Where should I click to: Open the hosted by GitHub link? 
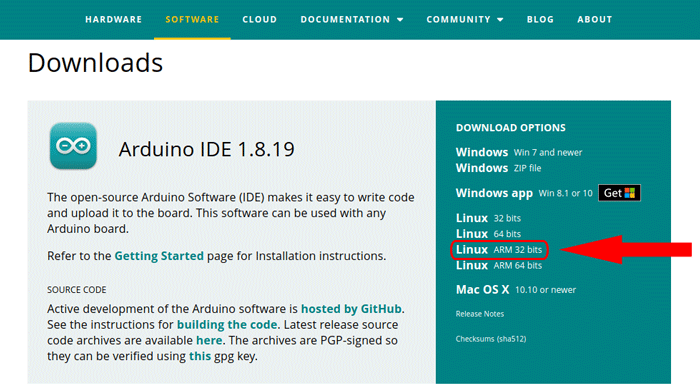(x=351, y=309)
